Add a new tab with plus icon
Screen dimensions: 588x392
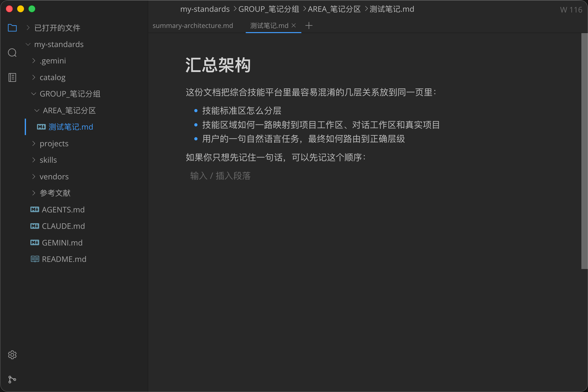(309, 25)
